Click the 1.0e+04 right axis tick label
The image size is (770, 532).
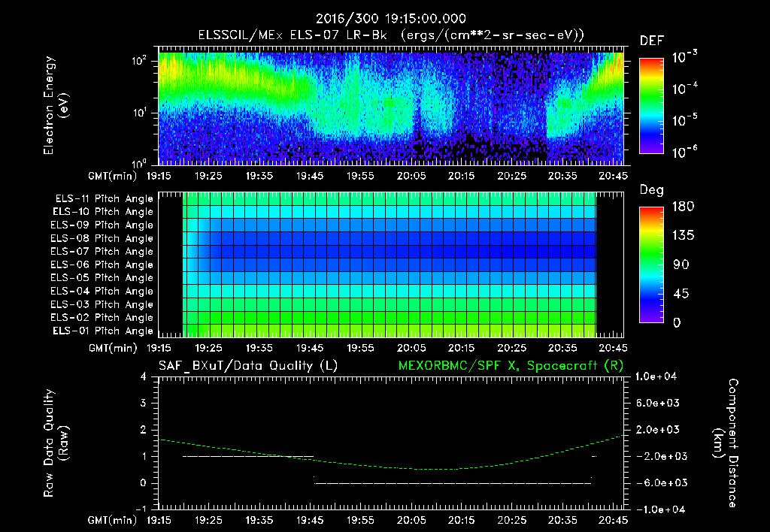tap(656, 376)
